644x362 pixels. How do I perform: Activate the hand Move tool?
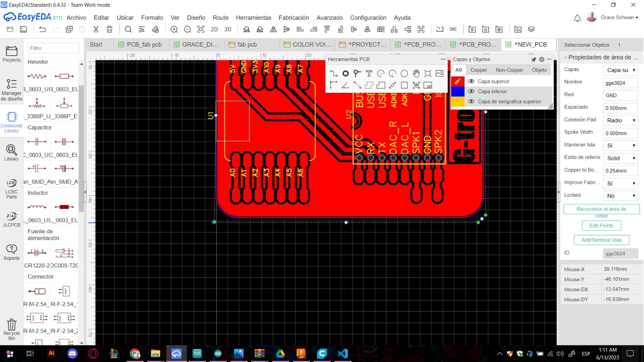[x=416, y=73]
